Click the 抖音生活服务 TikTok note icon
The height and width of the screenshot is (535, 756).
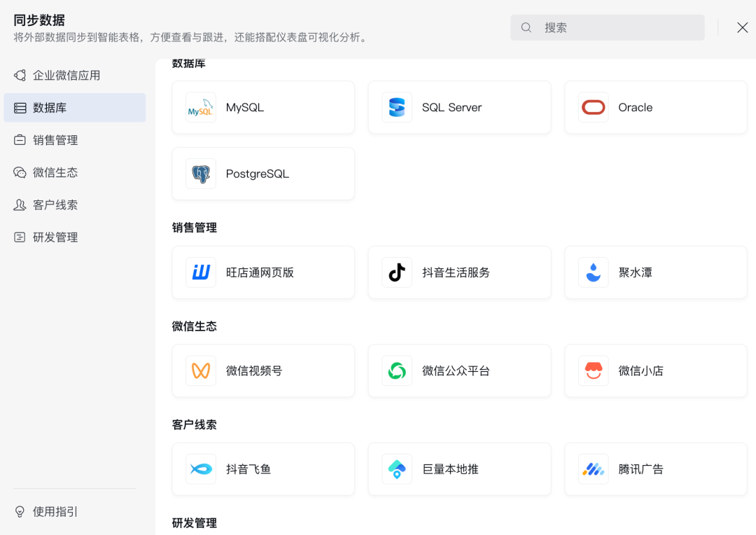coord(397,272)
